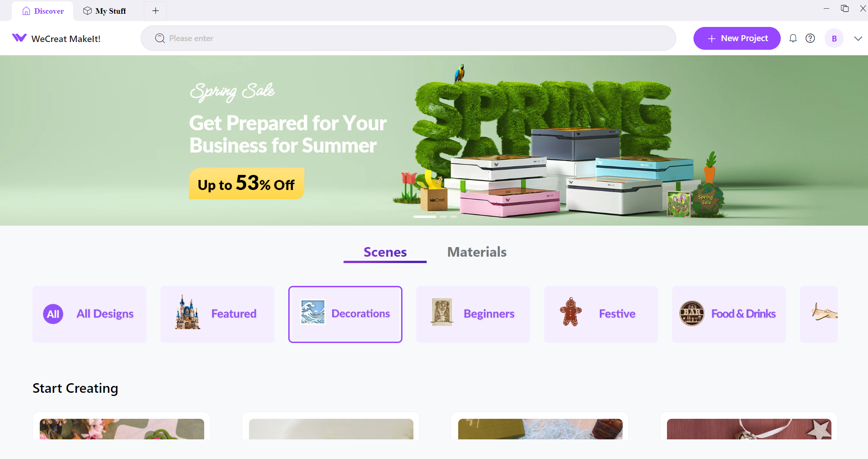
Task: Open the notifications bell icon
Action: click(x=793, y=38)
